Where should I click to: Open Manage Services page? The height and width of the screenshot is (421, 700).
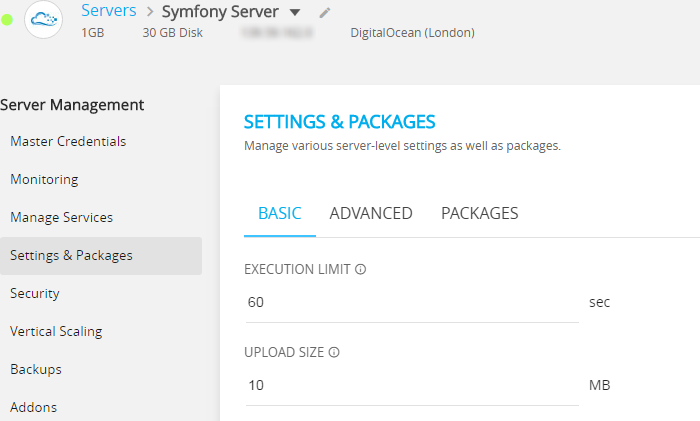tap(61, 217)
